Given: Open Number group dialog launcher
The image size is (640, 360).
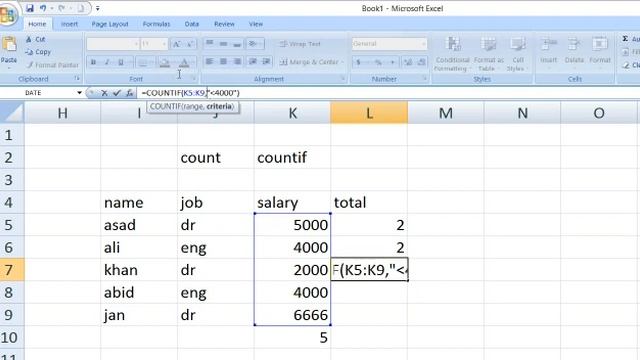Looking at the screenshot, I should 424,78.
